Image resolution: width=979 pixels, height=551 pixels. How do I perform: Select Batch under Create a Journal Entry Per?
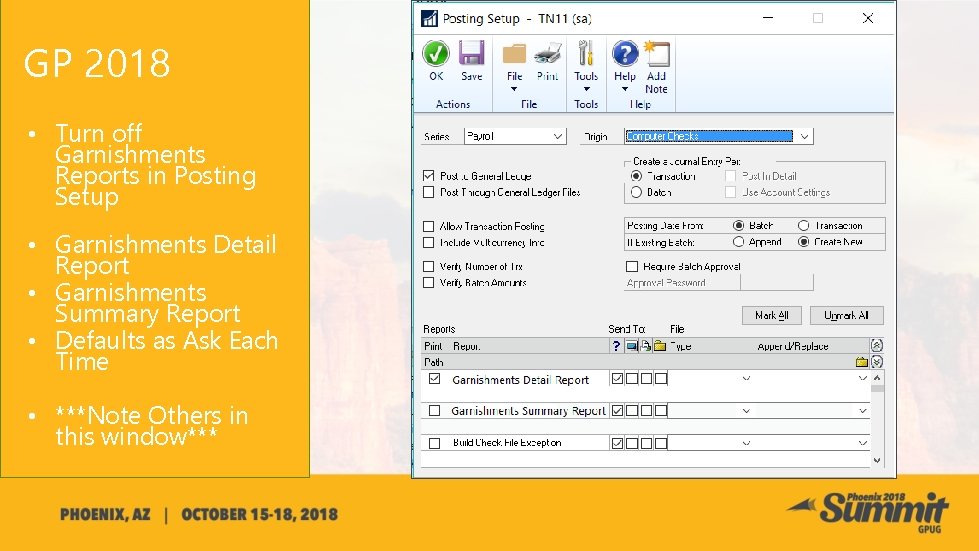click(x=636, y=192)
